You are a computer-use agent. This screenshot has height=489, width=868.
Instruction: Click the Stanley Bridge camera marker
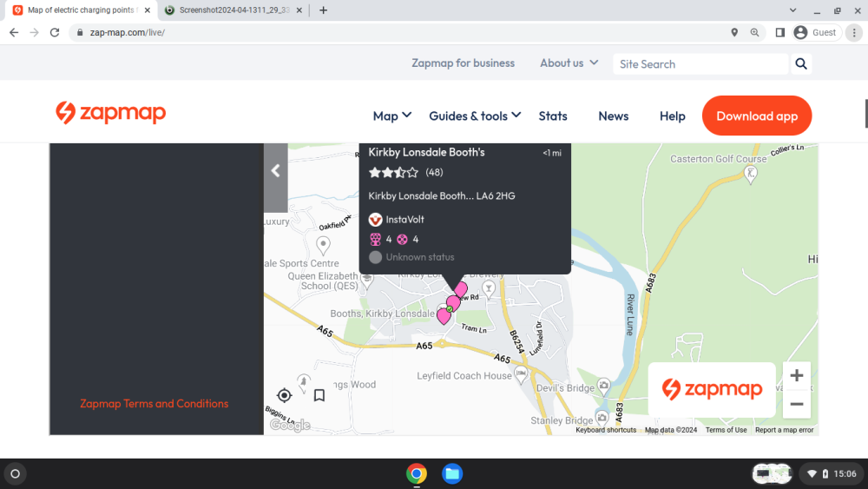(x=602, y=417)
